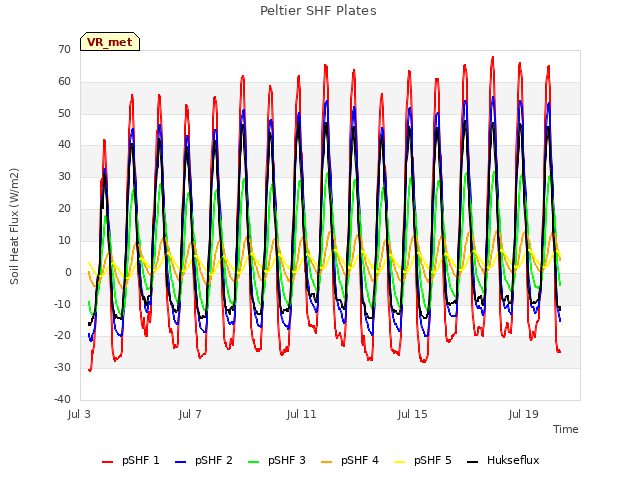Select the Hukseflux legend label
This screenshot has width=640, height=480.
513,460
